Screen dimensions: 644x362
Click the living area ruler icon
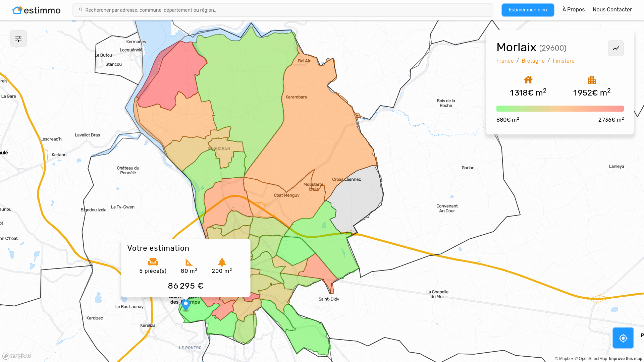coord(189,262)
